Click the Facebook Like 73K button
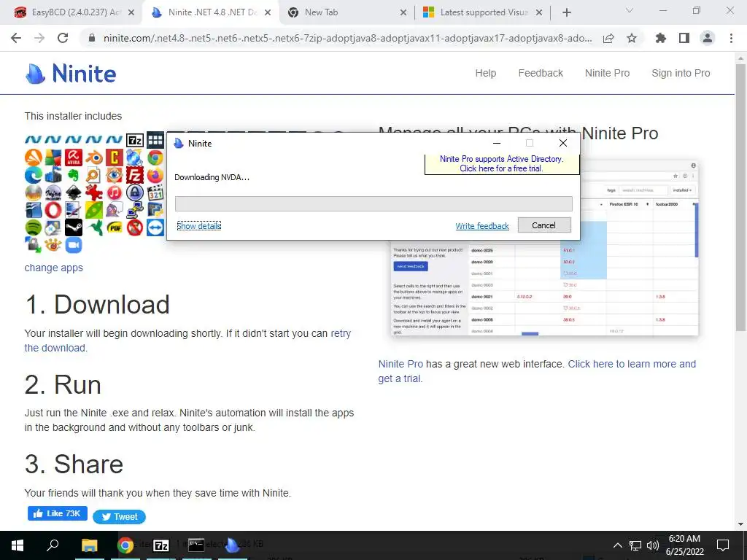This screenshot has width=747, height=560. [58, 513]
